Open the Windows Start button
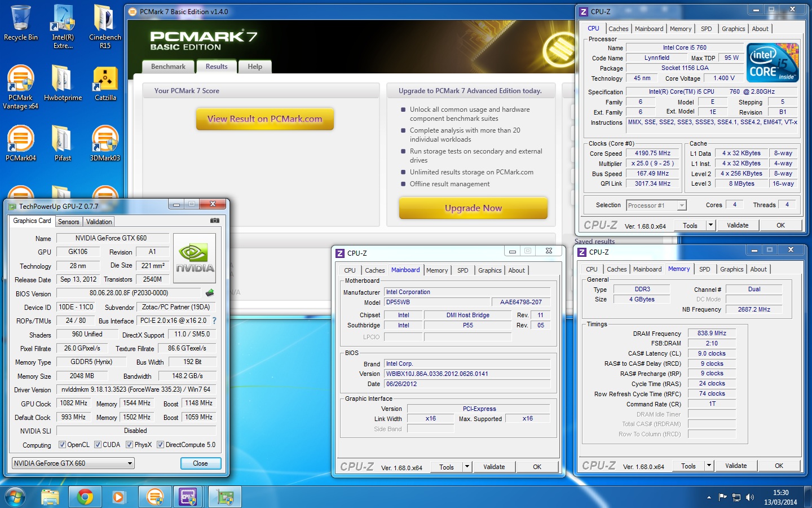Viewport: 812px width, 508px height. click(x=15, y=497)
